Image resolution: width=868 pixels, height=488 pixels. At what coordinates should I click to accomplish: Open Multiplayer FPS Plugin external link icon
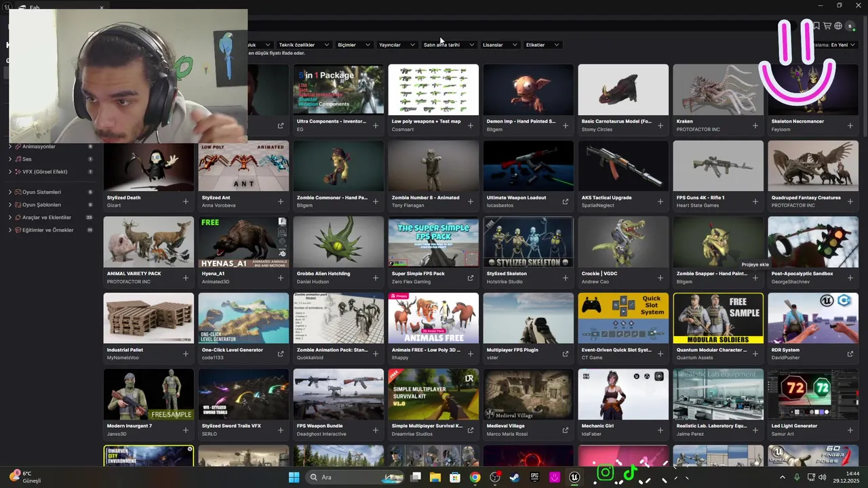pos(566,353)
